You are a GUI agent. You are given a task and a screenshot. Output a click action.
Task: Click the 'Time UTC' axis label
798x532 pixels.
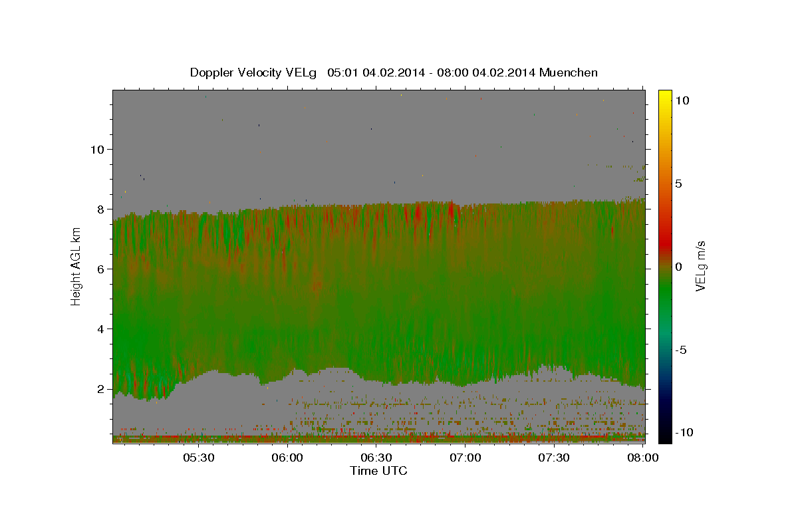pos(378,471)
